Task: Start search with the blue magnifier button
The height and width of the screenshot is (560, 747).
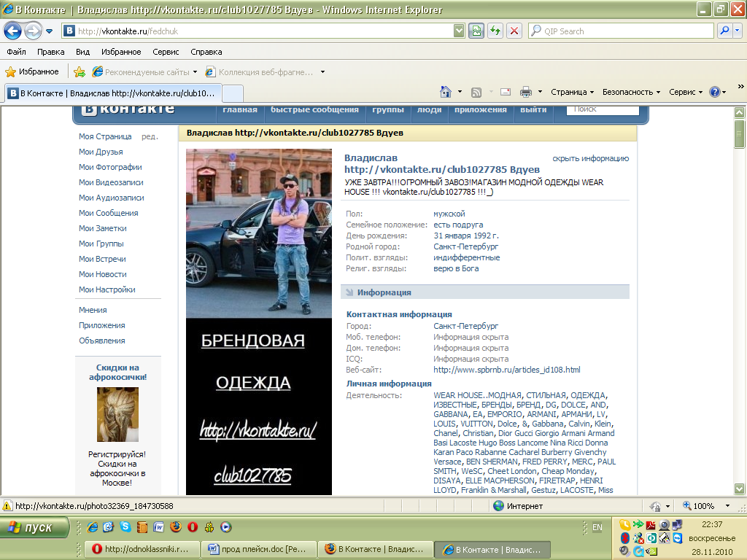Action: [724, 31]
